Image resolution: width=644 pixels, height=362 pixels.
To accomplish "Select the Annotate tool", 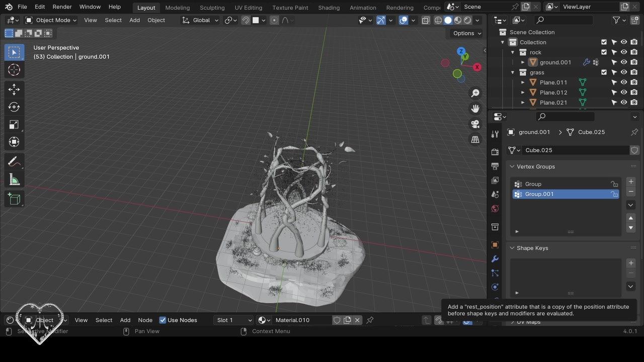I will [14, 162].
